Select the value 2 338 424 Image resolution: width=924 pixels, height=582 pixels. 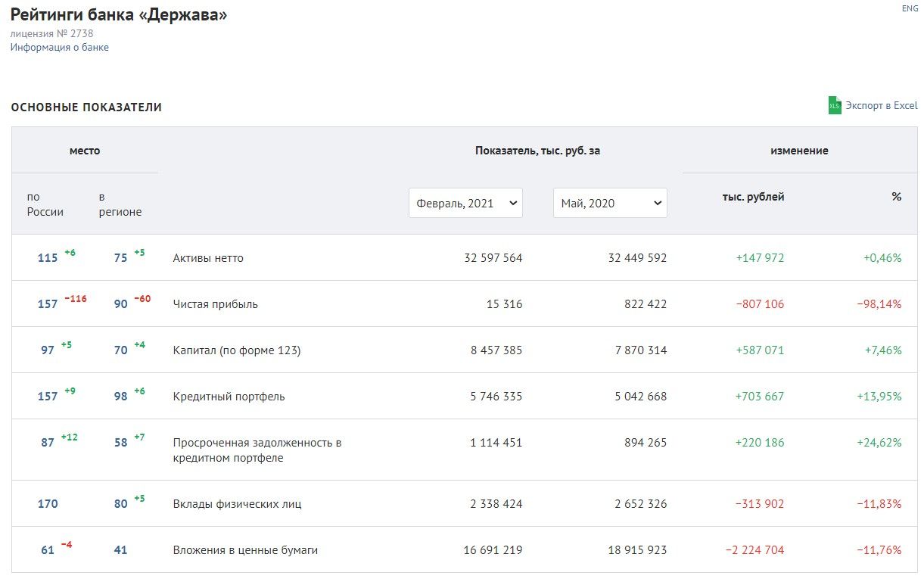click(x=496, y=504)
